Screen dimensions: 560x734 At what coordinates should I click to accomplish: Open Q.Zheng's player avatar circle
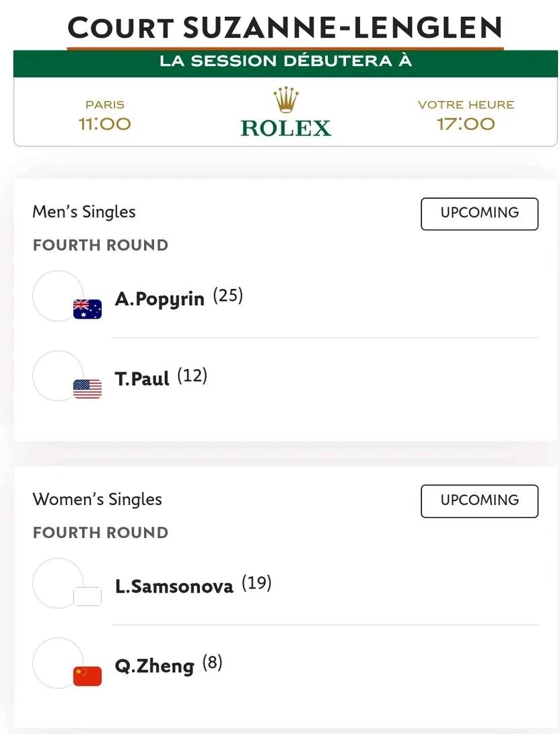coord(58,663)
